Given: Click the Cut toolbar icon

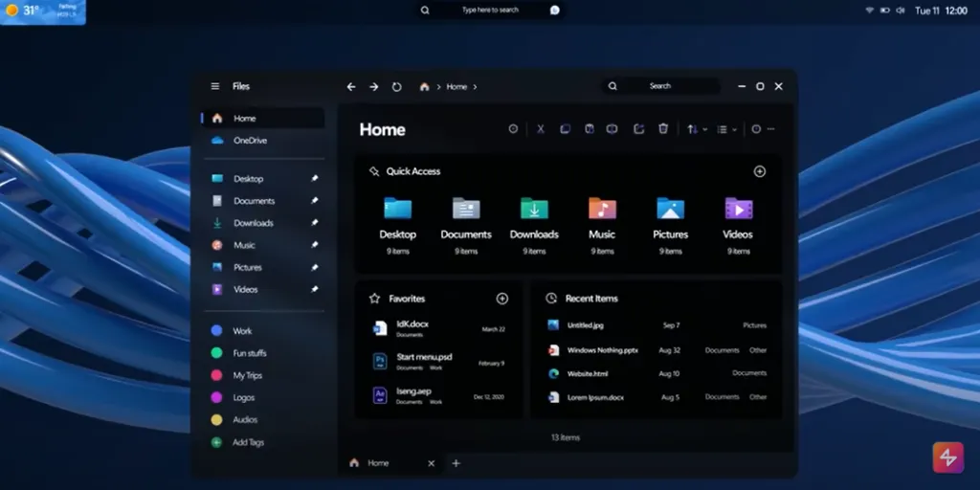Looking at the screenshot, I should (x=541, y=129).
